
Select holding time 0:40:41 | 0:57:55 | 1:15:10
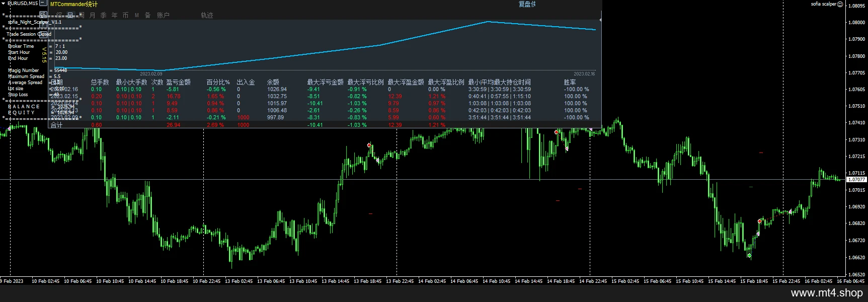pyautogui.click(x=500, y=96)
